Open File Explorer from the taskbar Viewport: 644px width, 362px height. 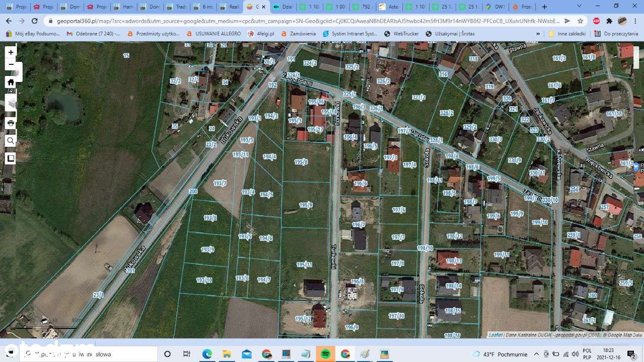click(226, 354)
